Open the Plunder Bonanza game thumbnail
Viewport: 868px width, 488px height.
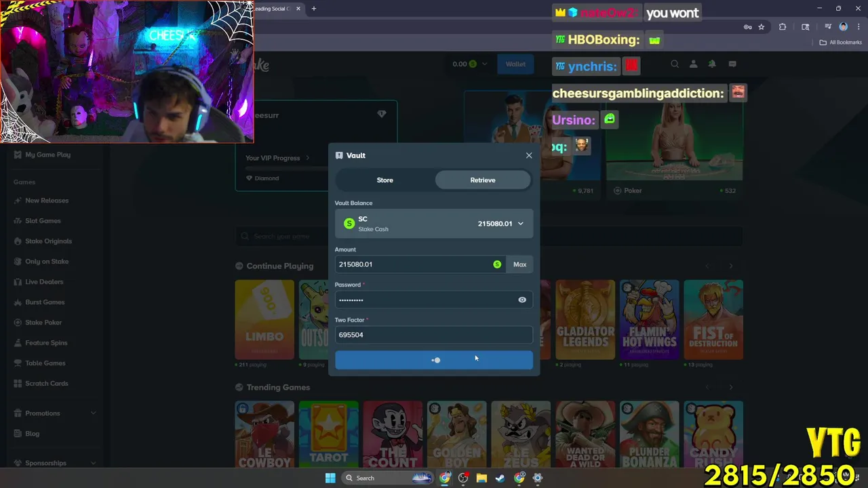pyautogui.click(x=649, y=434)
